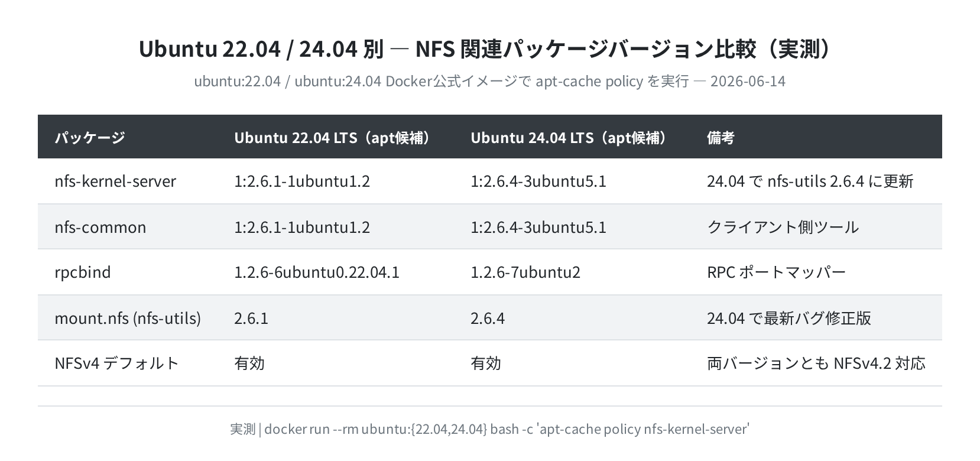This screenshot has width=980, height=461.
Task: Click the 'Ubuntu 24.04 LTS（apt候補）' column header
Action: click(x=572, y=138)
